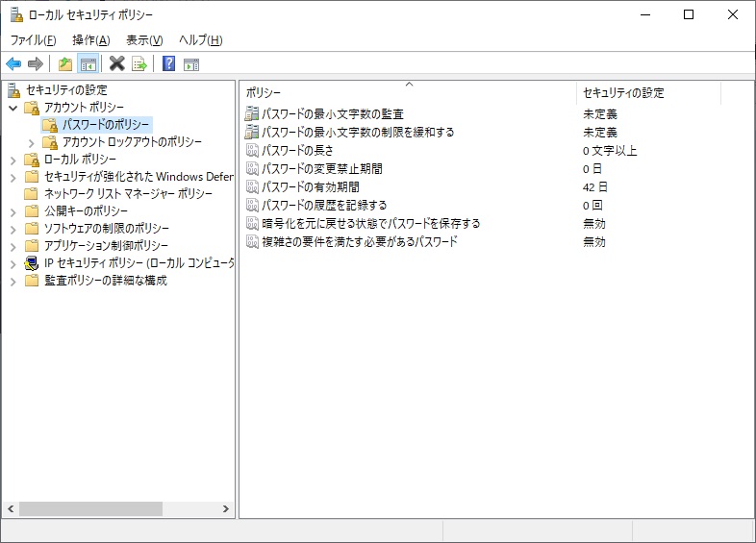Select 監査ポリシーの詳細な構成 tree label
Screen dimensions: 756x543
106,281
